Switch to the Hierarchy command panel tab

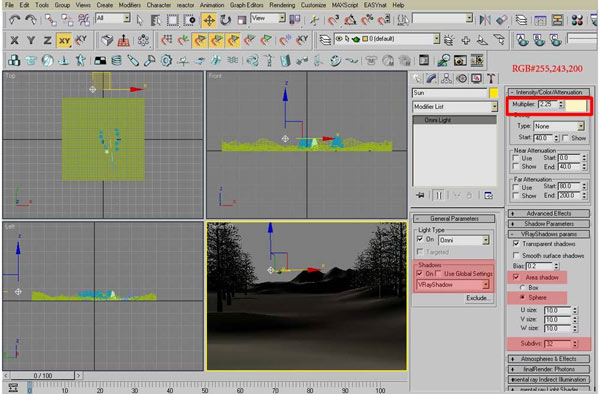pos(446,79)
